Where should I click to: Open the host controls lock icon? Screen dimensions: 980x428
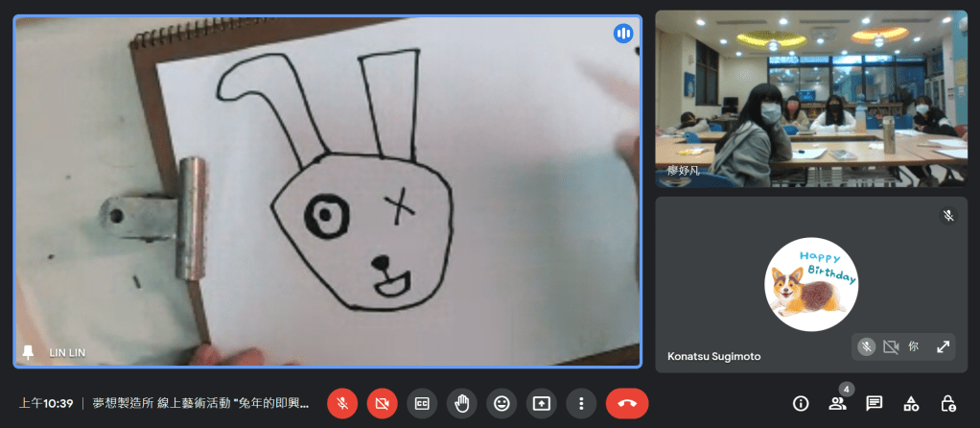tap(947, 403)
